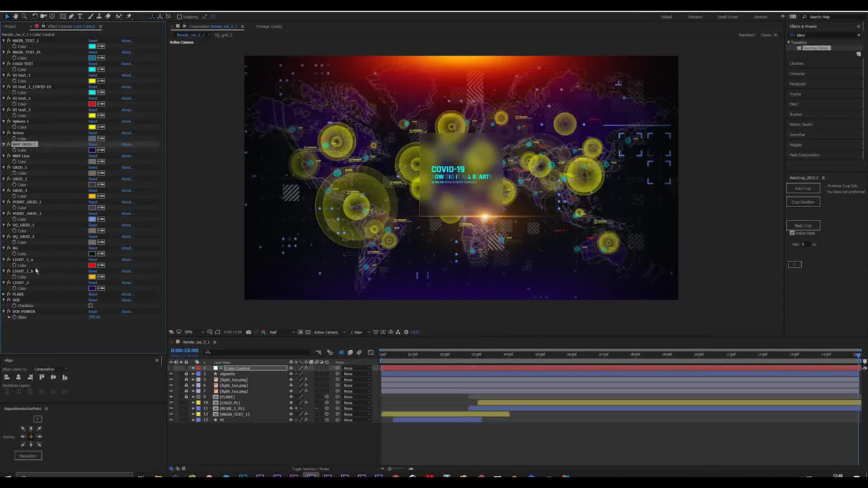Expand the DOF POWER effect group
Screen dimensions: 868x488
click(x=5, y=311)
